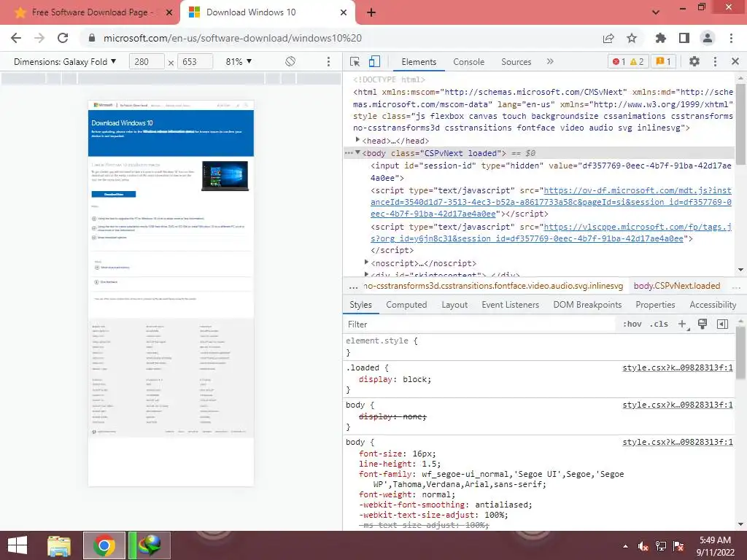Reload the page with refresh icon

point(63,38)
